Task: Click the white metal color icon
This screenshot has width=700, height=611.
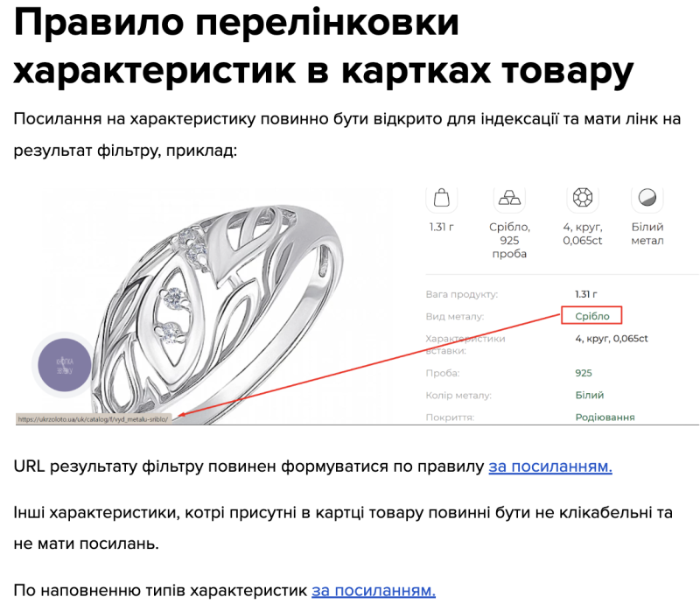Action: pos(647,197)
